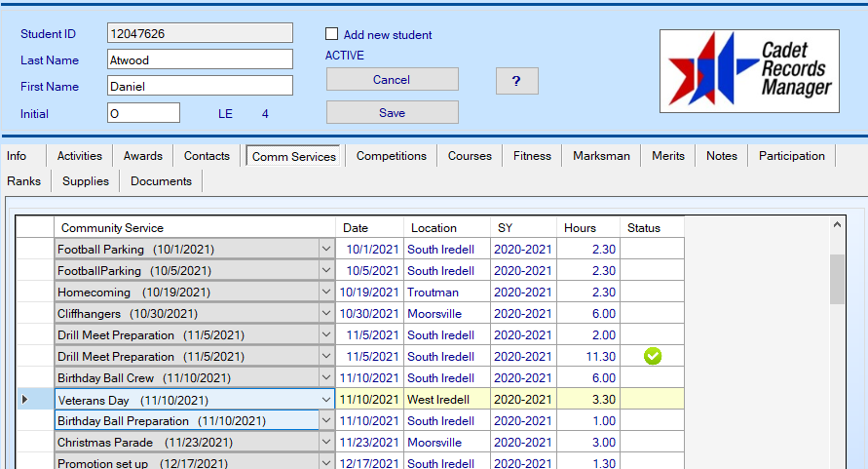This screenshot has width=868, height=469.
Task: Enable the Add new student checkbox
Action: [x=332, y=34]
